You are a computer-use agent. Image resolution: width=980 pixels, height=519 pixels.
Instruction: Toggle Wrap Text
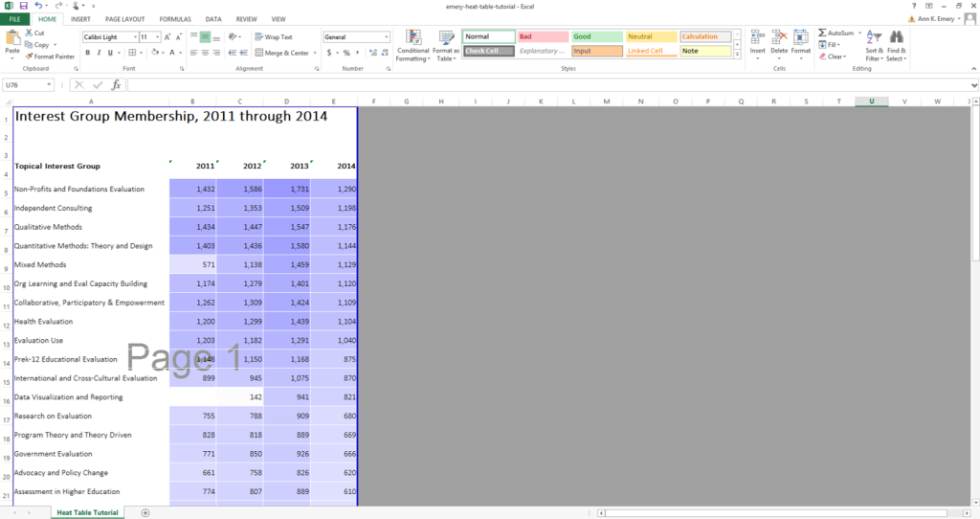tap(274, 37)
